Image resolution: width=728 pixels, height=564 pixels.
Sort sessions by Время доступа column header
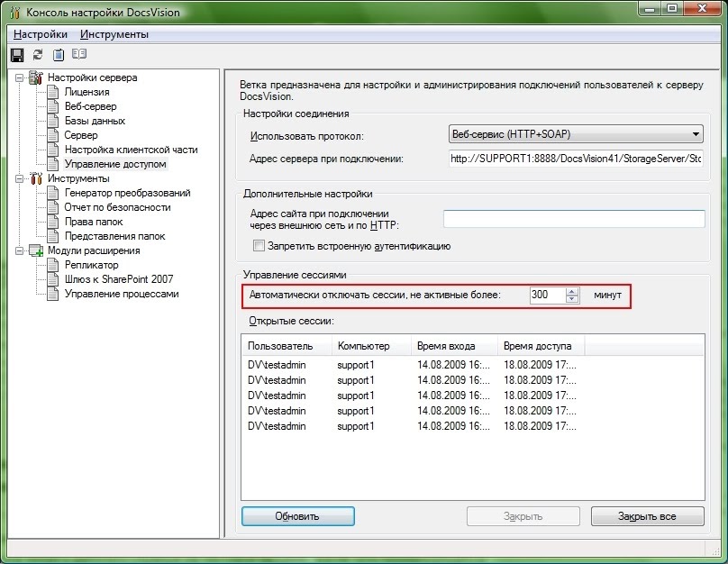(x=541, y=346)
